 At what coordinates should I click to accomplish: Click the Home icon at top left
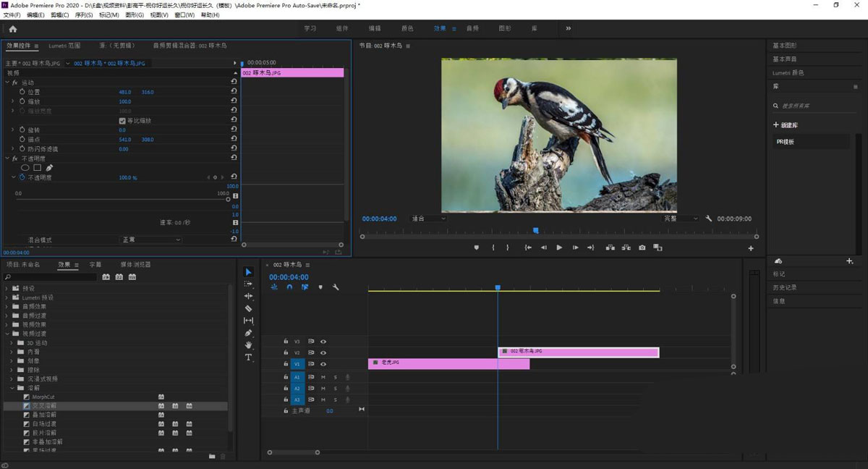tap(12, 29)
